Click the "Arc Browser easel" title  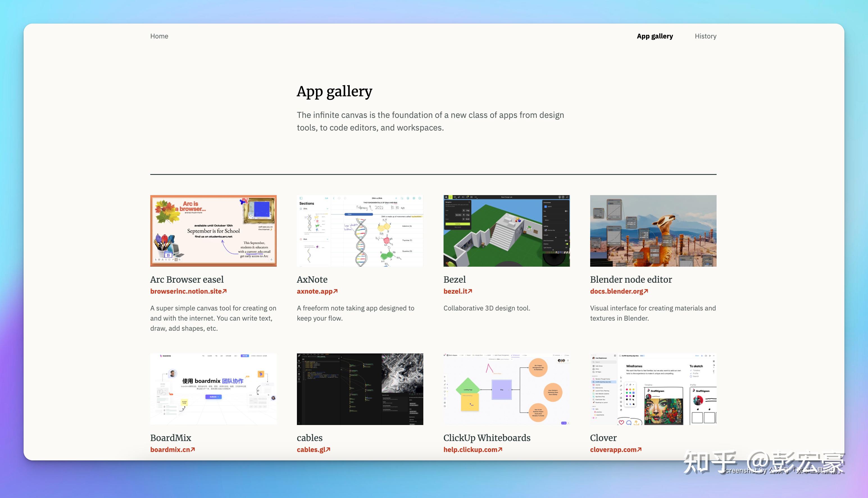click(187, 279)
